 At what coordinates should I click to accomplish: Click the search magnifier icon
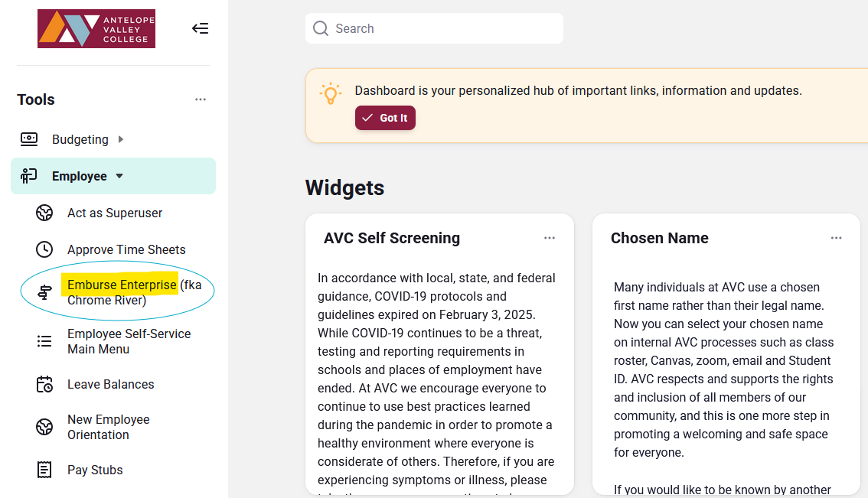tap(321, 28)
